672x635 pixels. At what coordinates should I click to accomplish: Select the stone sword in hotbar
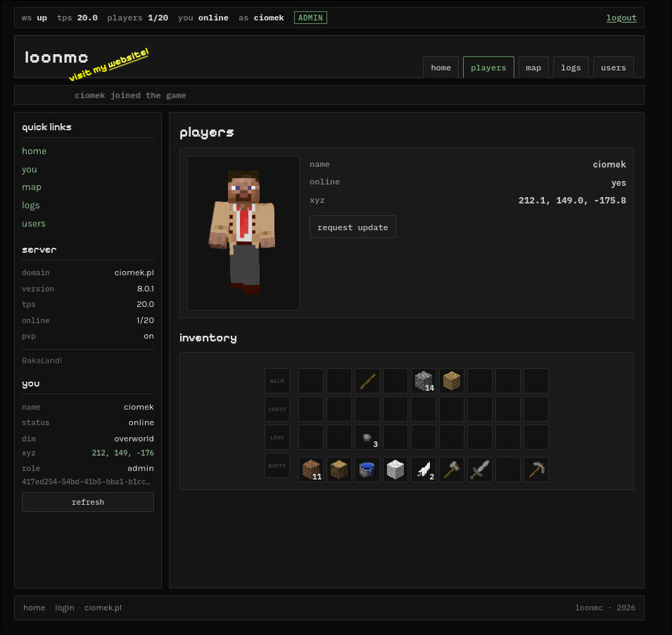(x=480, y=470)
